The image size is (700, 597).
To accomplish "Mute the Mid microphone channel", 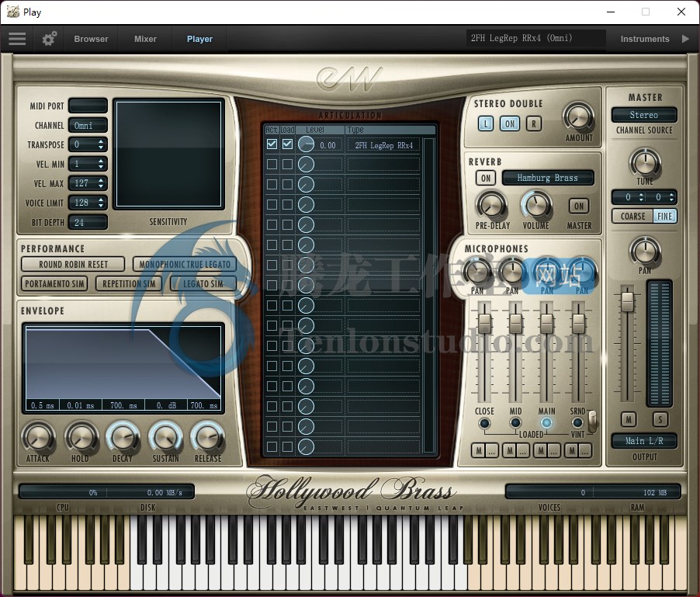I will [510, 451].
